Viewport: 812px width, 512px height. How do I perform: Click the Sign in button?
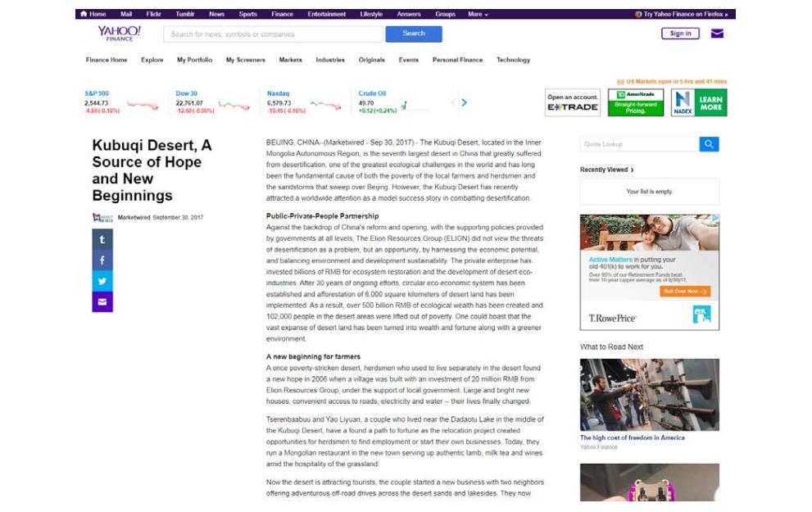coord(680,34)
